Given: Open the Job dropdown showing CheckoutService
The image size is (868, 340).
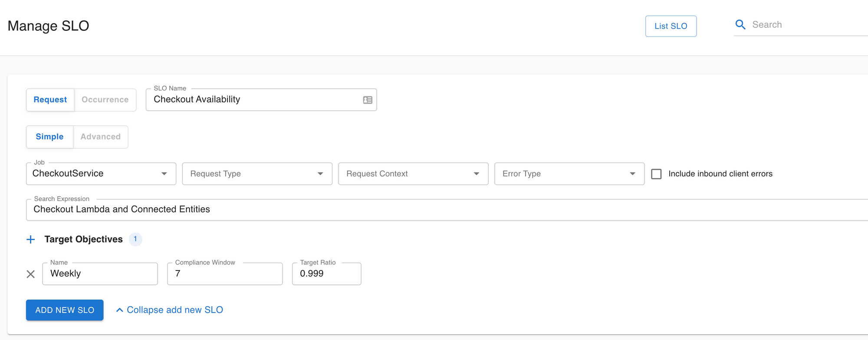Looking at the screenshot, I should 101,174.
